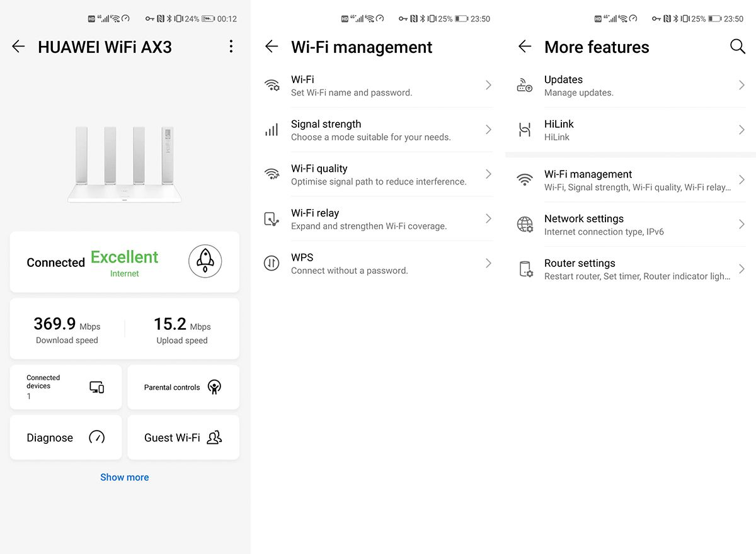This screenshot has width=756, height=554.
Task: Tap Wi-Fi management wifi icon
Action: [x=525, y=180]
